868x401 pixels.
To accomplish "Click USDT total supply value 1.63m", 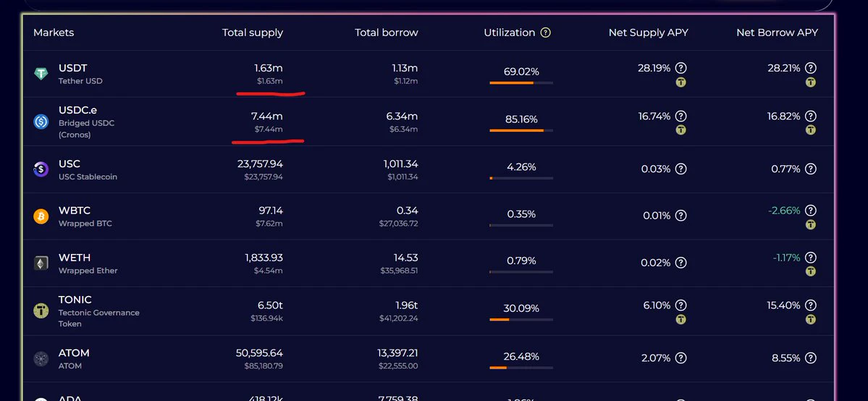I will click(269, 68).
